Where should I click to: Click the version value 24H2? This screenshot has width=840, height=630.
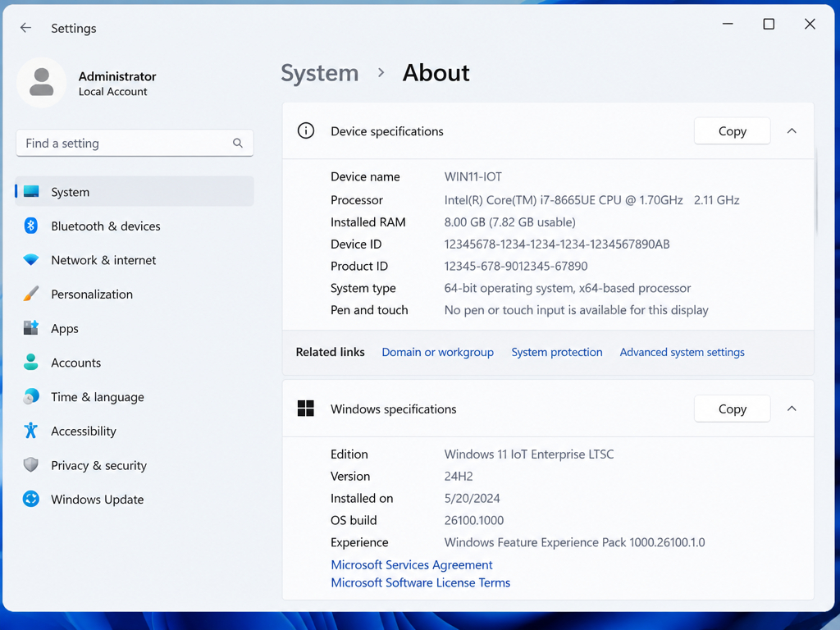click(x=459, y=476)
